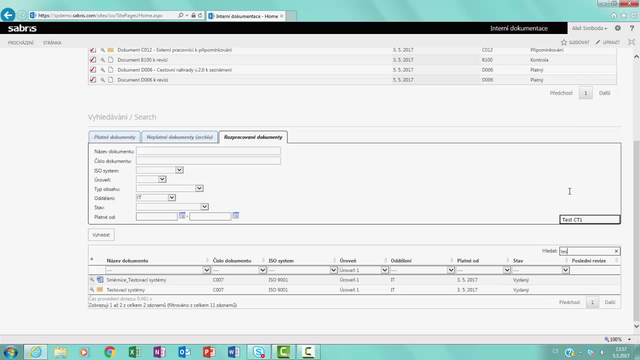Viewport: 640px width, 360px height.
Task: Click page scrollbar down arrow
Action: (x=636, y=326)
